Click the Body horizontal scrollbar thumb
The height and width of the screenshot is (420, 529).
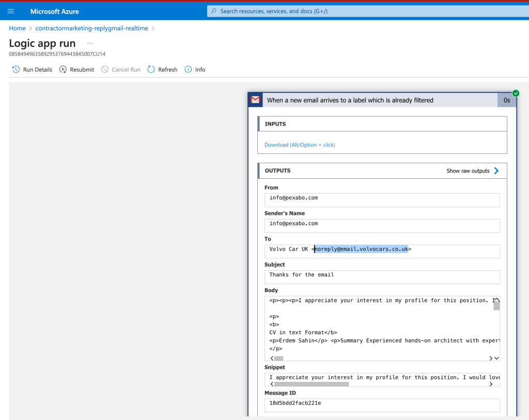278,358
